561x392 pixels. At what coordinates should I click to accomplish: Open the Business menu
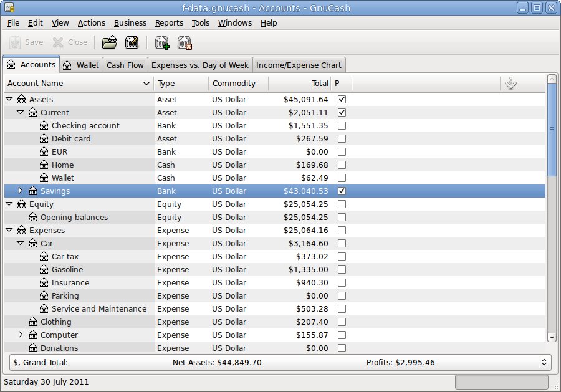pos(130,23)
